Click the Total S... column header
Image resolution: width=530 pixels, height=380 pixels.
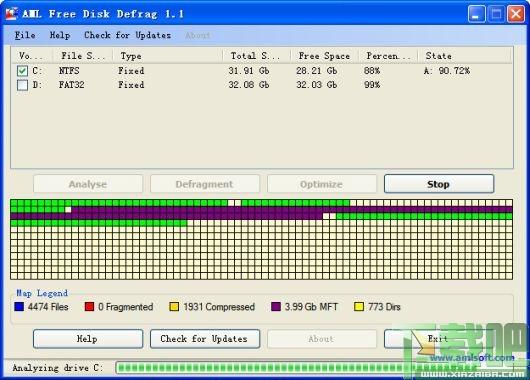click(x=257, y=56)
